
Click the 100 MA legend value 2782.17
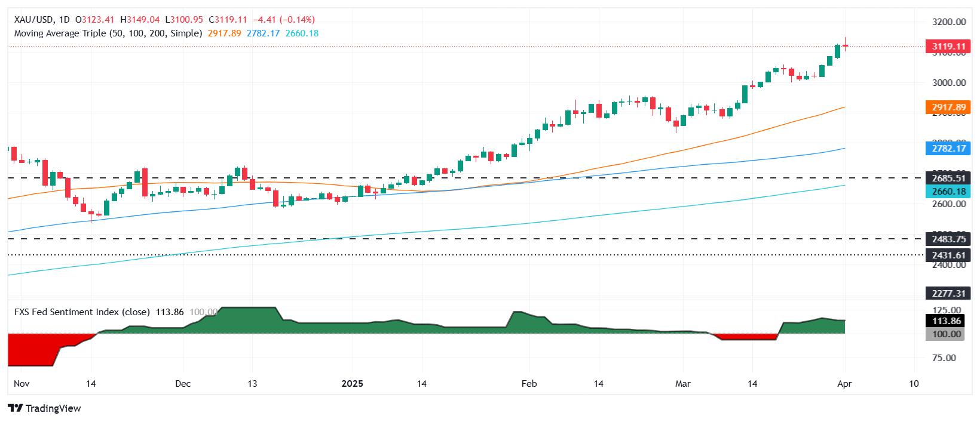click(x=263, y=33)
